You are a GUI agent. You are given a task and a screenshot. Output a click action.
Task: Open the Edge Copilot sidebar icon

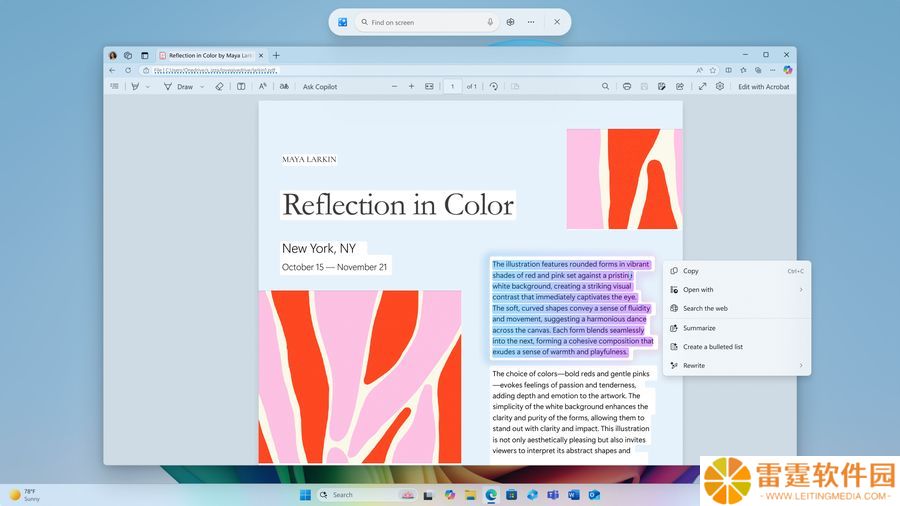[788, 70]
